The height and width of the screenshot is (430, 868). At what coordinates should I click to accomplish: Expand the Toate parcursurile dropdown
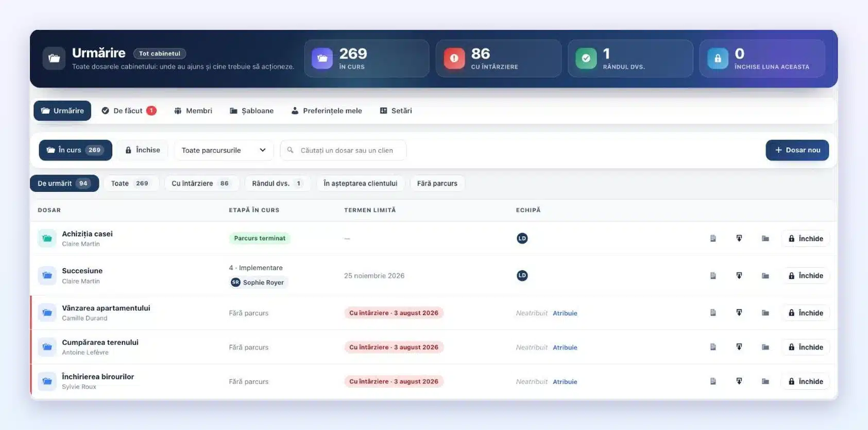pyautogui.click(x=224, y=150)
